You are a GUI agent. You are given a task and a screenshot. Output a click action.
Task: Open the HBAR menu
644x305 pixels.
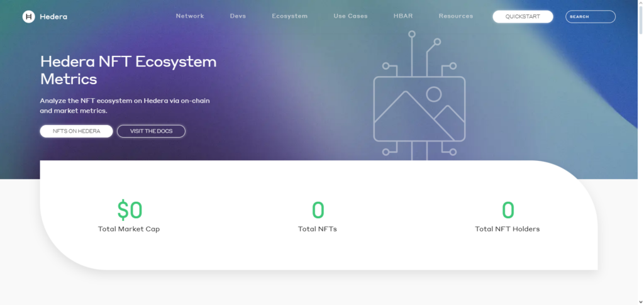click(403, 16)
